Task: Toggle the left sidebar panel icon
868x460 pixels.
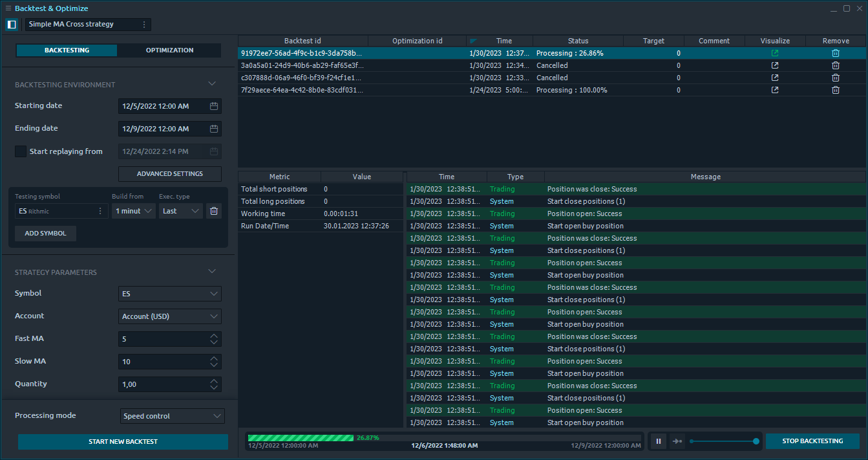Action: point(12,25)
